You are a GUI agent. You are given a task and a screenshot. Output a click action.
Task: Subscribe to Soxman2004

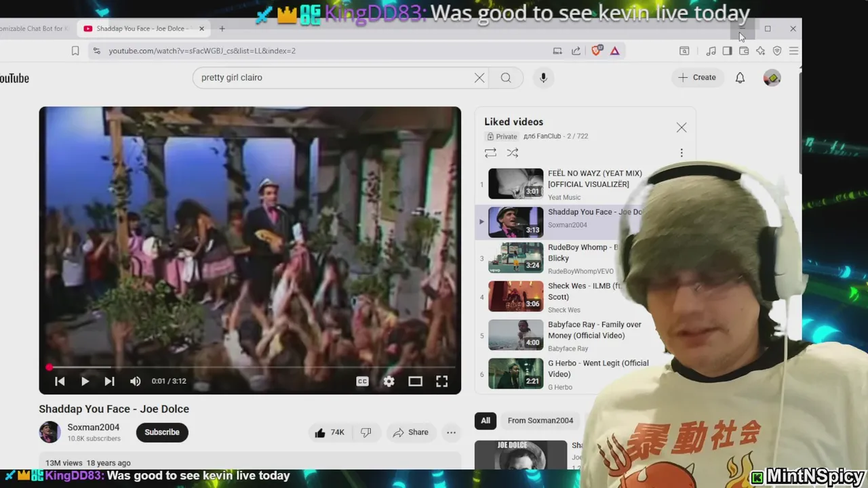tap(162, 432)
